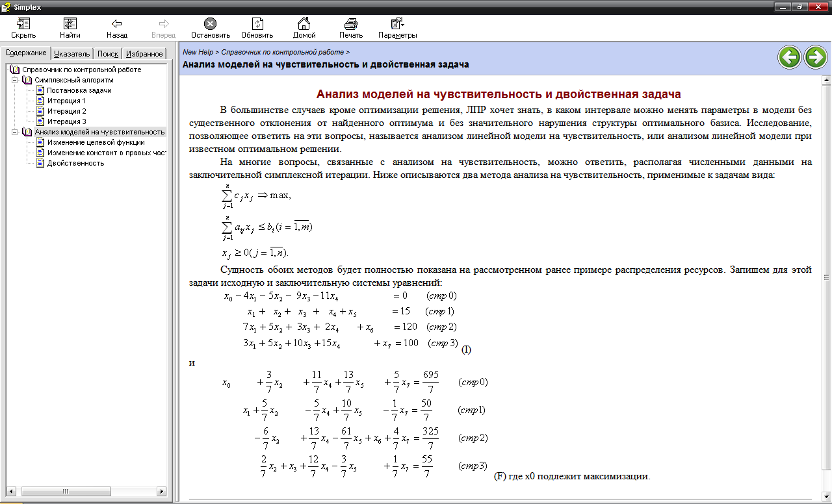Select Справочник по контрольной работе tree root
Image resolution: width=832 pixels, height=504 pixels.
(82, 69)
